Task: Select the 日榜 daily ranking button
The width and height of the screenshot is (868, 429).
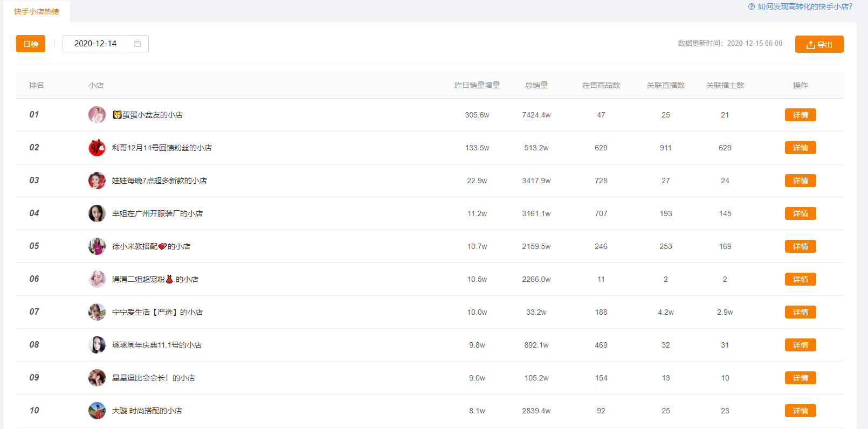Action: (x=31, y=44)
